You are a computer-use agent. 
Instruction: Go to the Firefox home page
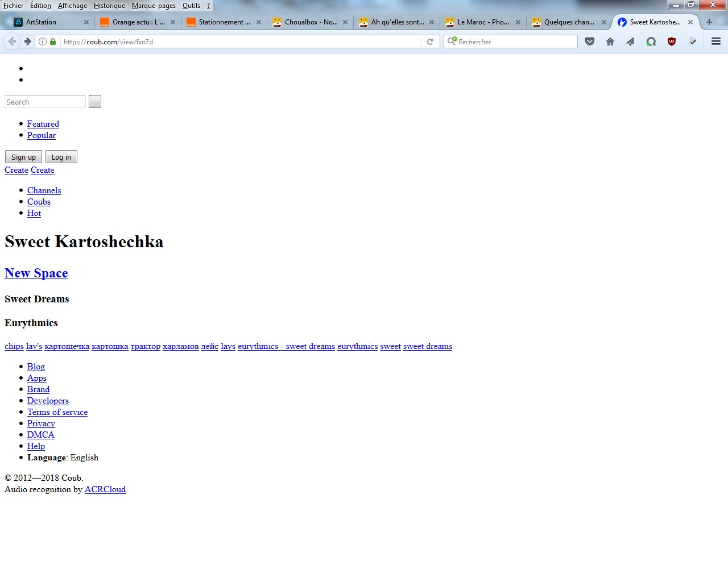click(x=610, y=41)
